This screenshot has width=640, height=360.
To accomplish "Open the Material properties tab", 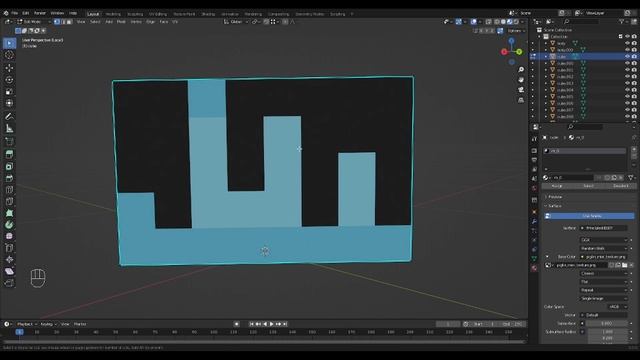I will click(534, 268).
